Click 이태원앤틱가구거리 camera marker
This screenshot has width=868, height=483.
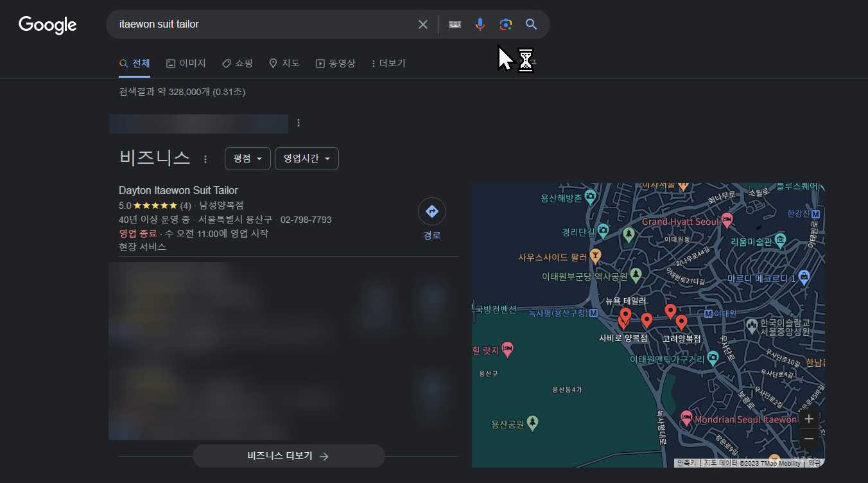coord(713,357)
